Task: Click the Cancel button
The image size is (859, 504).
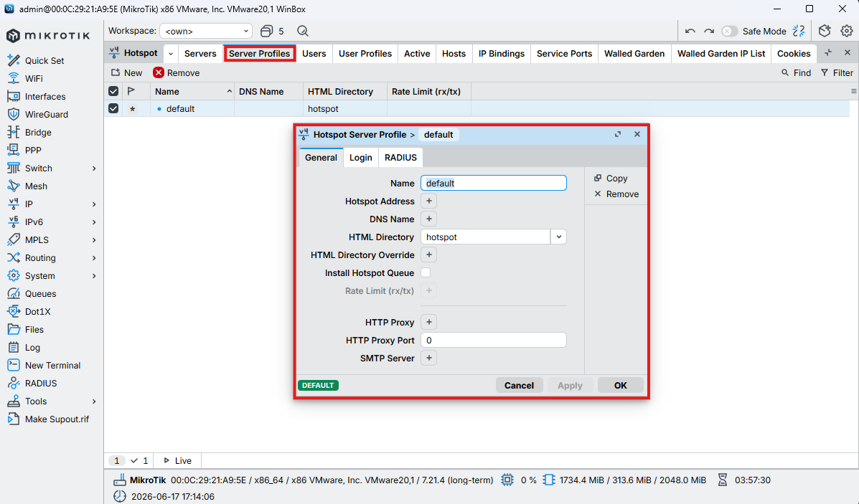Action: (519, 385)
